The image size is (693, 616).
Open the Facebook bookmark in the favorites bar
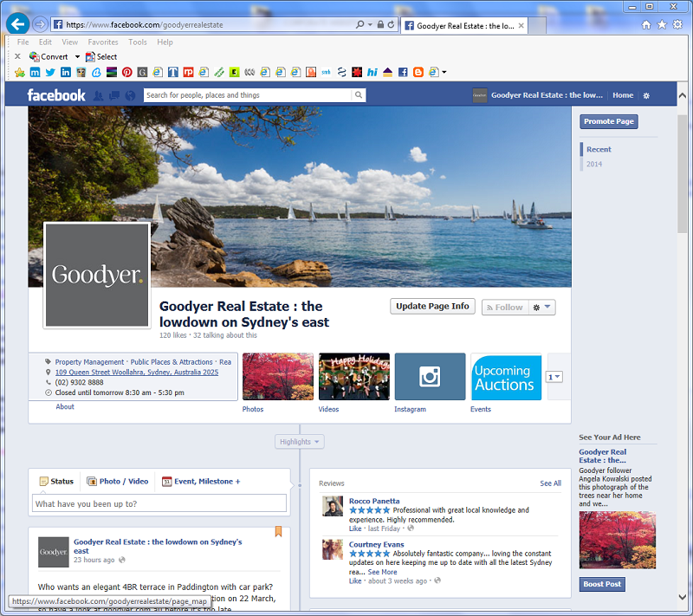403,72
